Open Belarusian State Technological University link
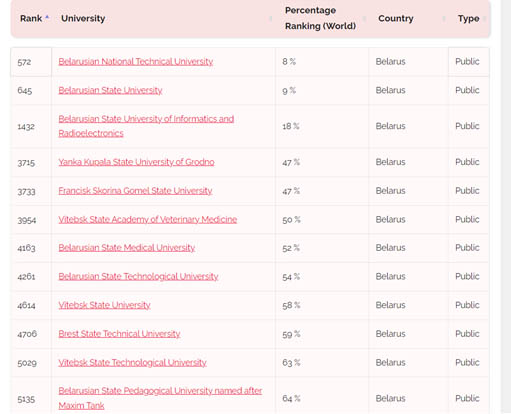 coord(138,276)
